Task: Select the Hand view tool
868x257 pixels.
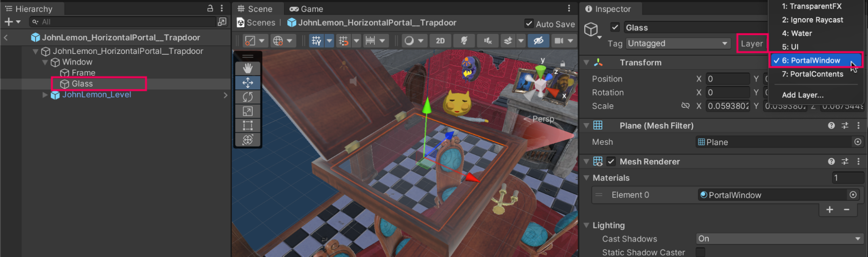Action: (x=248, y=68)
